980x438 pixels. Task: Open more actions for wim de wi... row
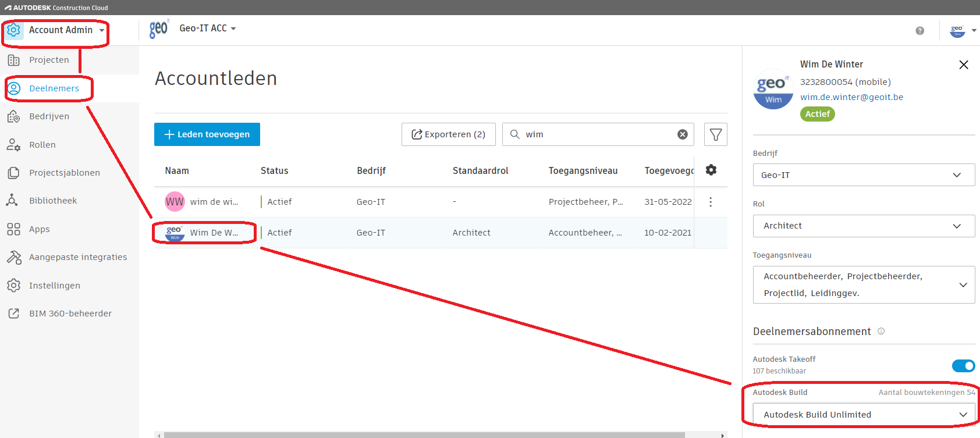click(x=711, y=202)
